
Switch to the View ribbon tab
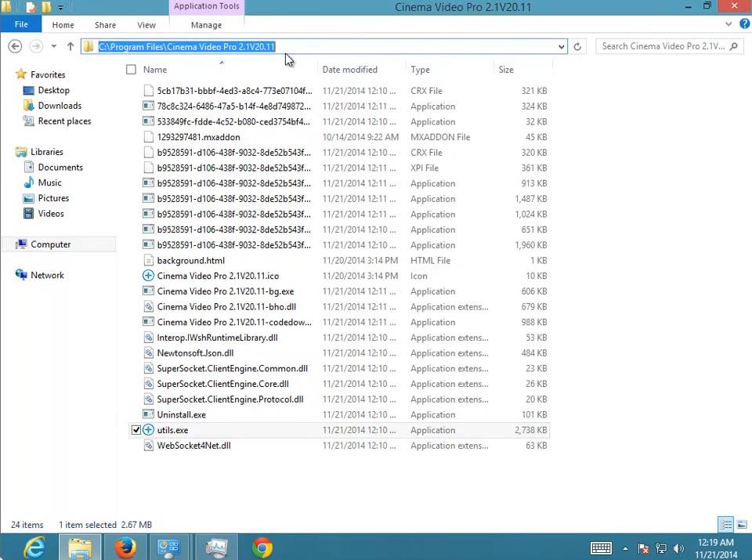146,25
